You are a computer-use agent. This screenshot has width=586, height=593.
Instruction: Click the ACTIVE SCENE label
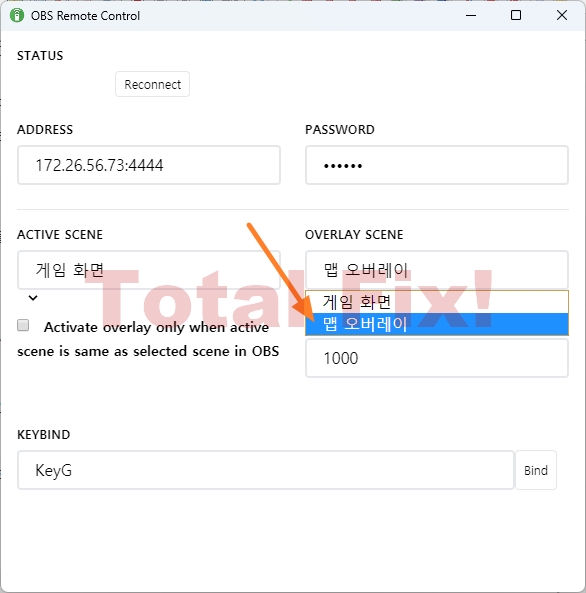(x=60, y=234)
